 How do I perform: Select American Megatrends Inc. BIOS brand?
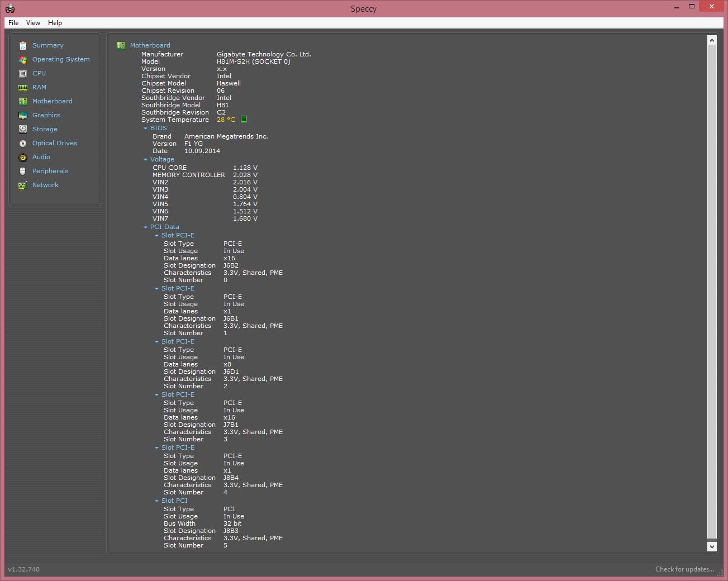(226, 136)
